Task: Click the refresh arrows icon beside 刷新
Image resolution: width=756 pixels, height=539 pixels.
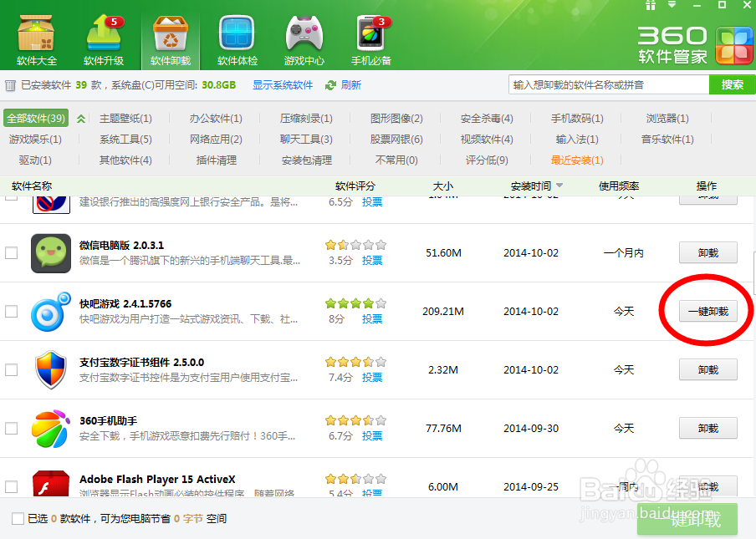Action: (x=330, y=85)
